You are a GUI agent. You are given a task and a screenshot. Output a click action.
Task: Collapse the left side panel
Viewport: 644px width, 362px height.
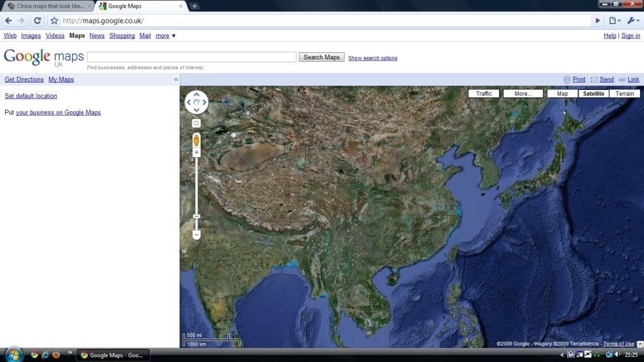click(x=176, y=80)
